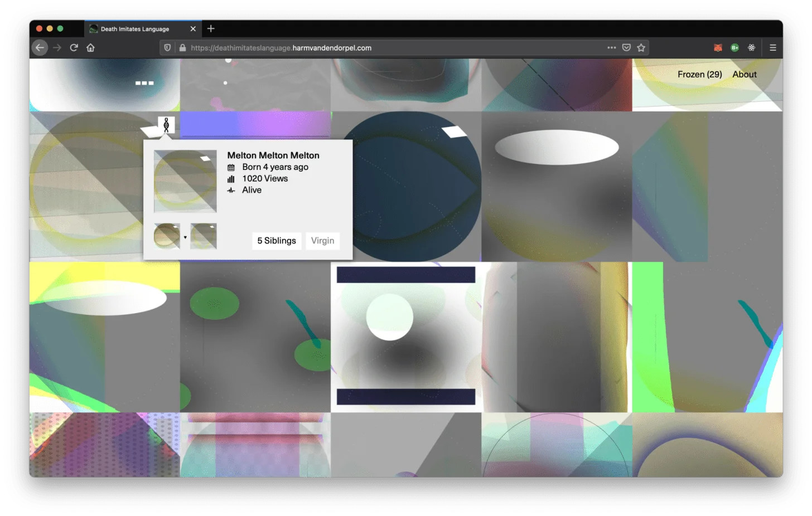Click the browser forward arrow
The image size is (812, 516).
(x=57, y=48)
